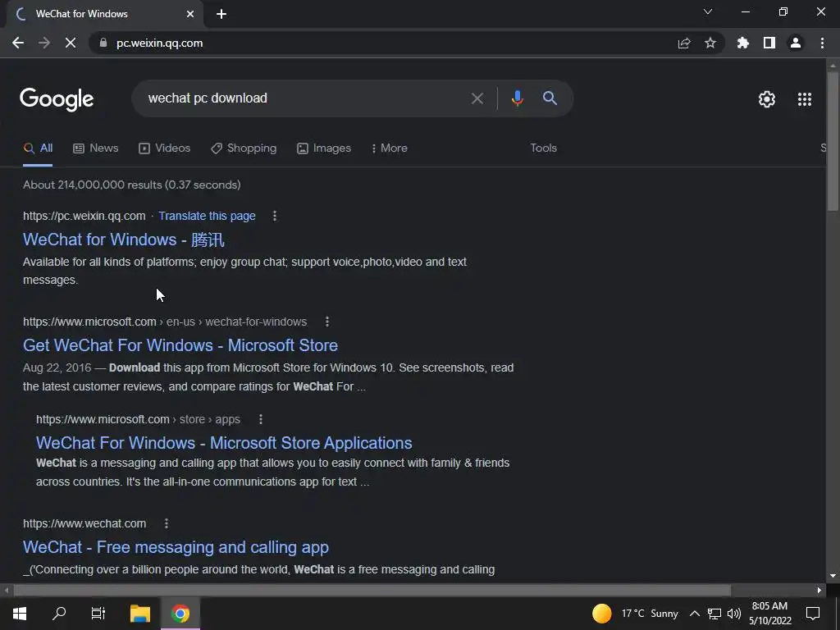Open options for pc.weixin.qq.com result
Image resolution: width=840 pixels, height=630 pixels.
pos(274,216)
